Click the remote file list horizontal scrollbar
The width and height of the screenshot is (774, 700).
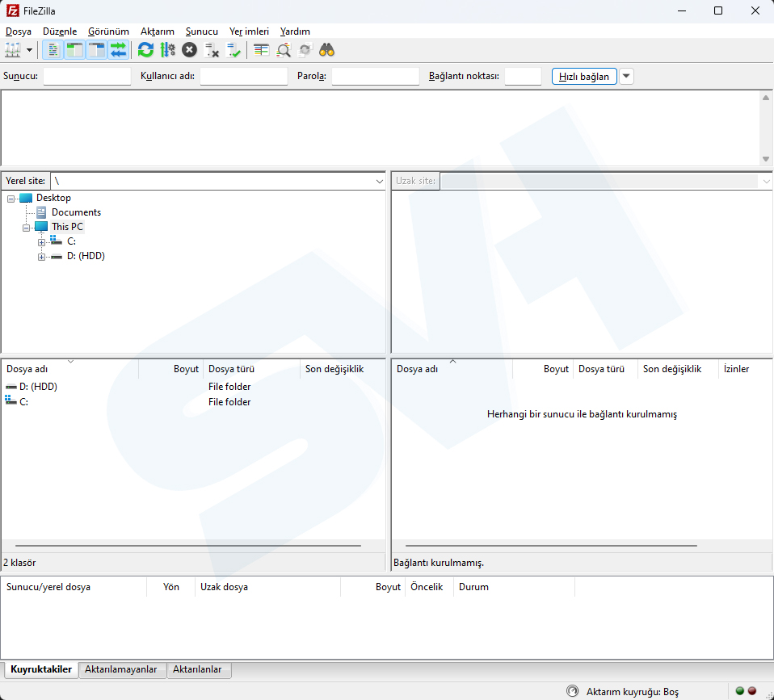tap(551, 546)
